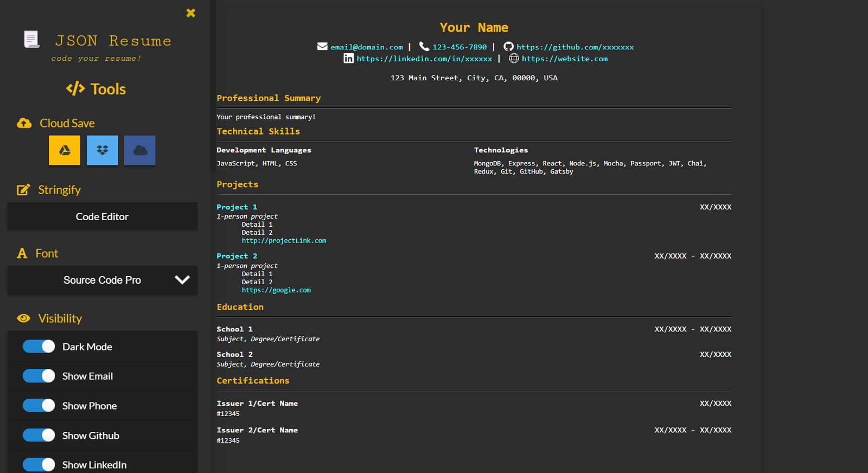Image resolution: width=868 pixels, height=473 pixels.
Task: Click the School 2 entry
Action: click(235, 355)
